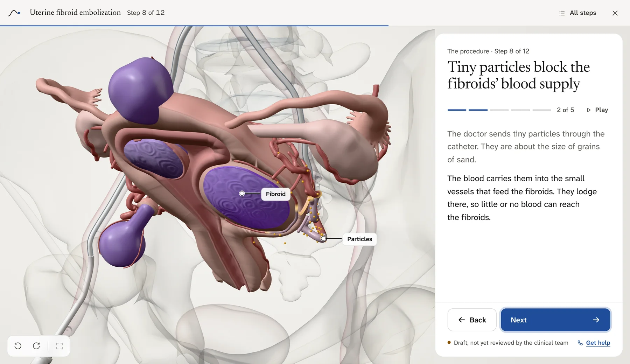The width and height of the screenshot is (630, 364).
Task: Rotate the model clockwise
Action: click(x=36, y=346)
